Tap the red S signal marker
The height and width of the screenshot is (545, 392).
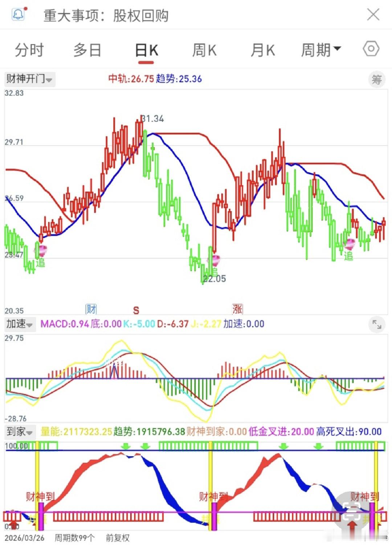136,310
